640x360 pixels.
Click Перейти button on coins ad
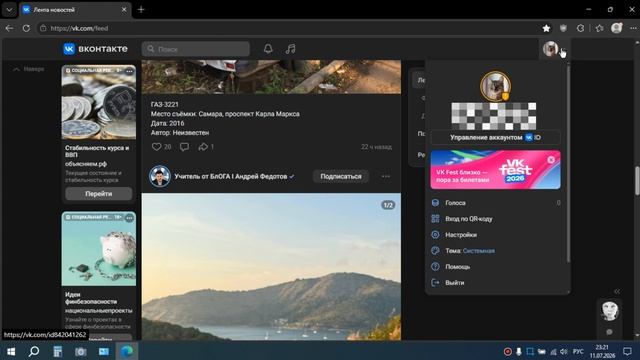point(99,194)
